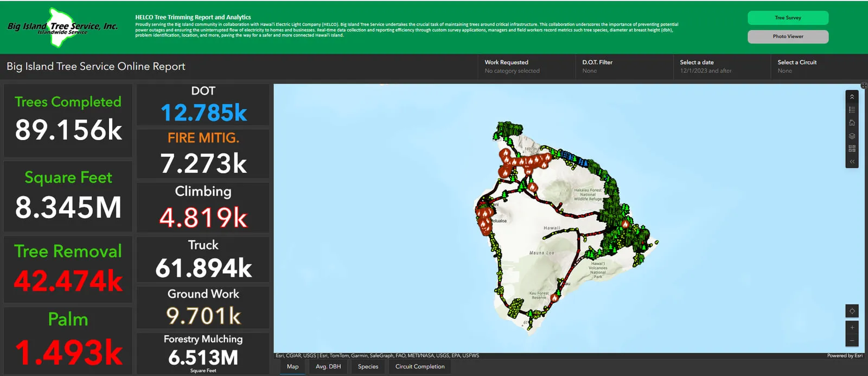Switch to the Map tab
The image size is (868, 376).
click(x=293, y=367)
